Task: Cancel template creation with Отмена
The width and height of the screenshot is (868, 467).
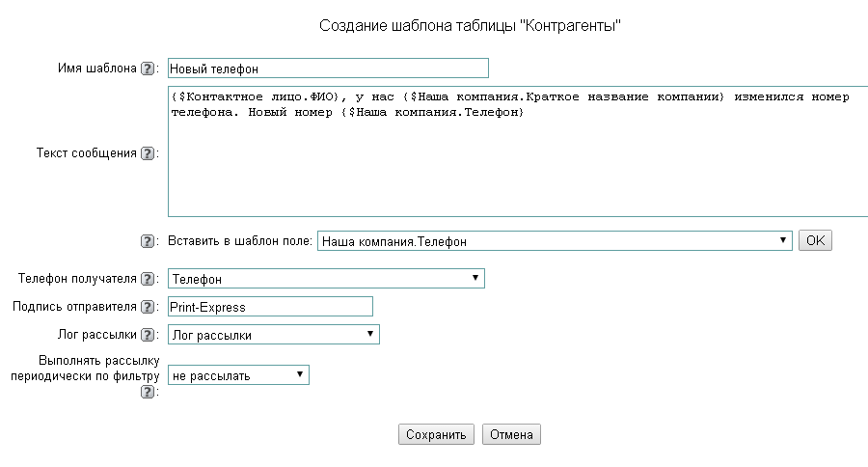Action: 511,434
